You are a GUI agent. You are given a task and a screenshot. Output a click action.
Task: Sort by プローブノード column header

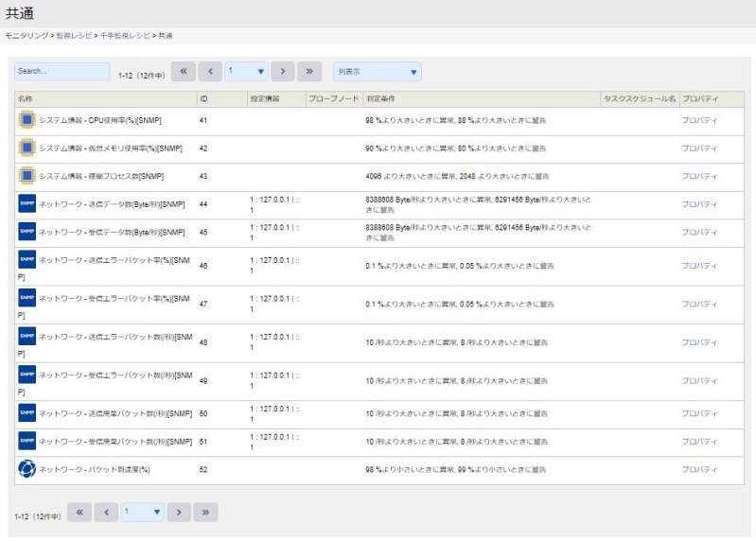pyautogui.click(x=334, y=98)
